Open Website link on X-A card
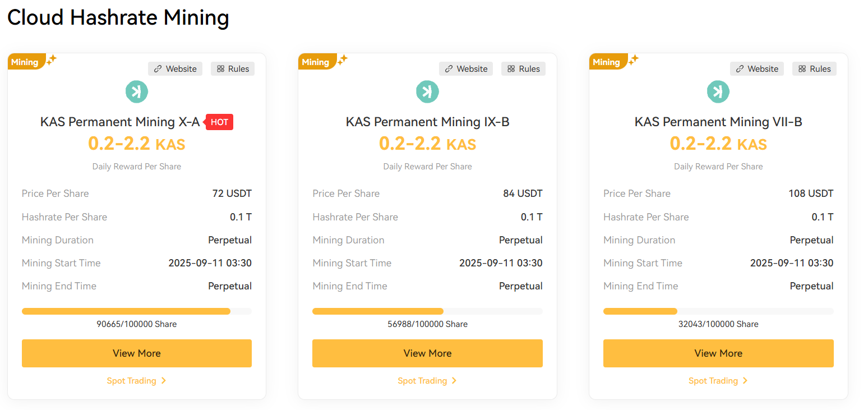This screenshot has height=410, width=868. (x=175, y=69)
